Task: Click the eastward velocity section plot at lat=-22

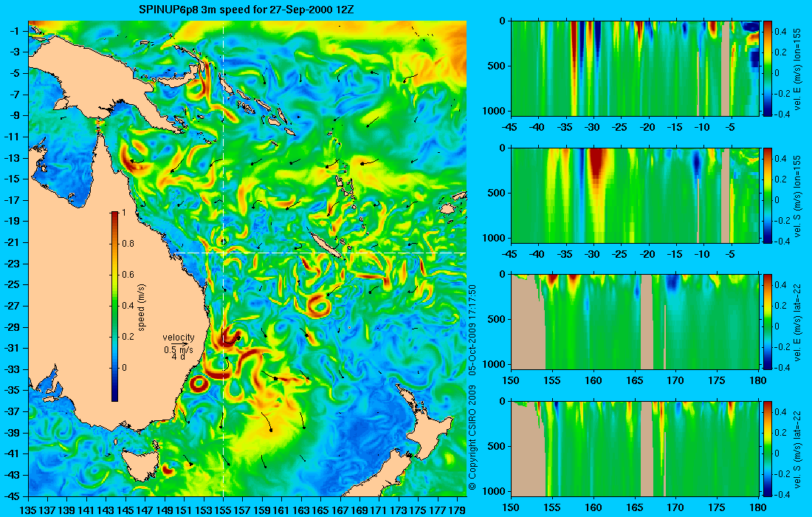Action: click(635, 322)
